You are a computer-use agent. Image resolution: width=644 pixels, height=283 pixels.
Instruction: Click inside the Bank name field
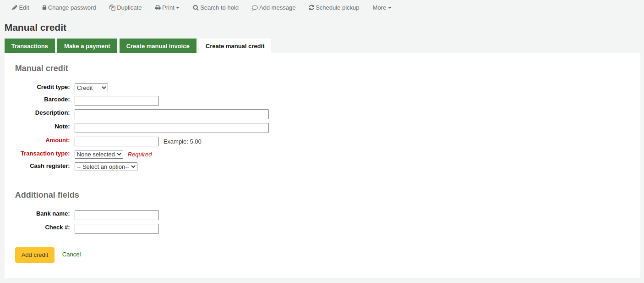(116, 215)
